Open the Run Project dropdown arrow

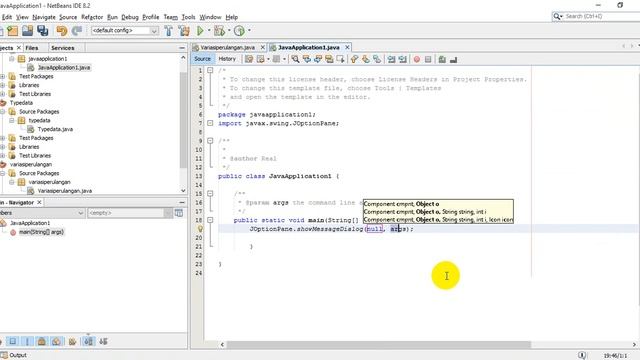(209, 31)
